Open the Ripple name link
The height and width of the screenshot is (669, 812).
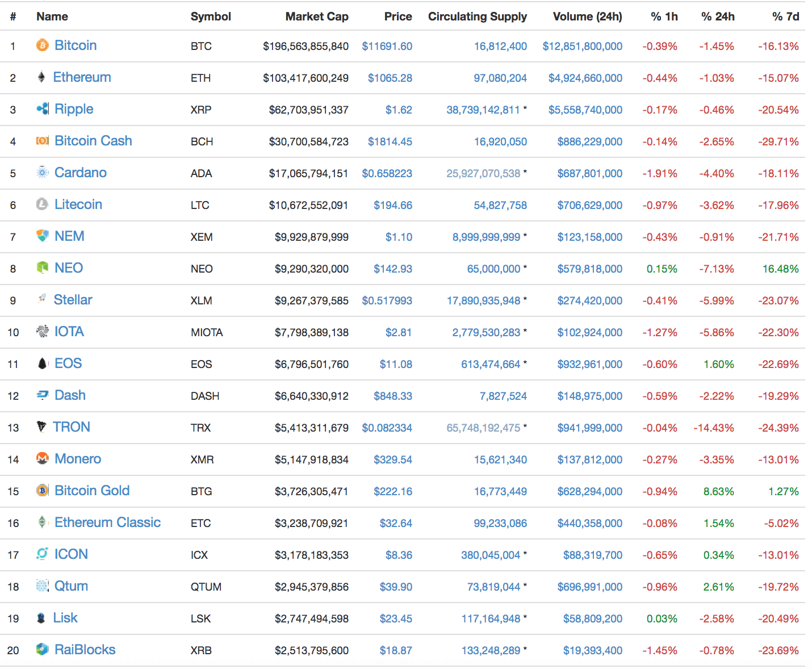[74, 109]
